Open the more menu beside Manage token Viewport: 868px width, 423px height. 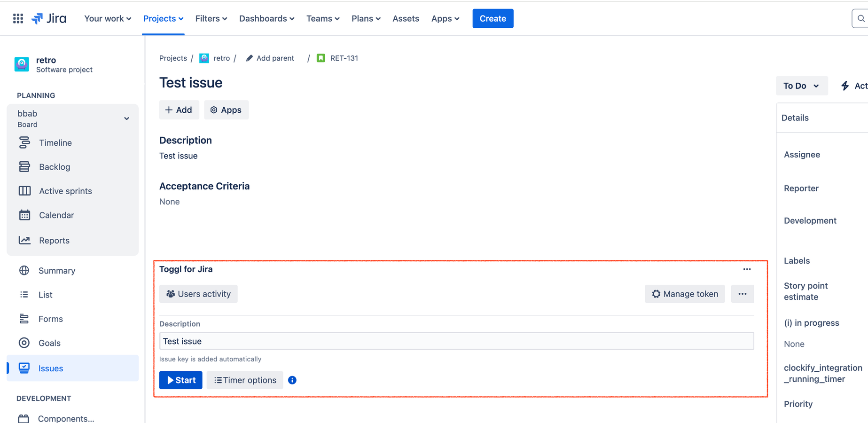pos(743,294)
